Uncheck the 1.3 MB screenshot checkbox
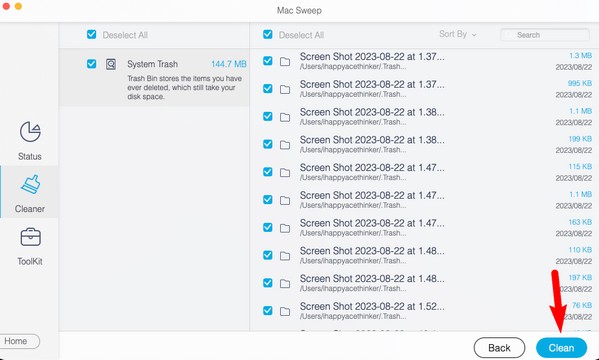This screenshot has width=599, height=360. 268,61
